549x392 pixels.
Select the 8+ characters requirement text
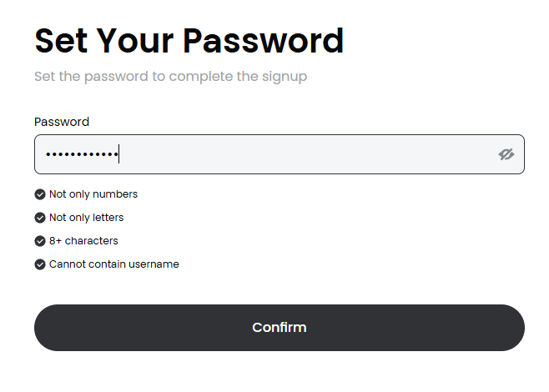click(83, 241)
